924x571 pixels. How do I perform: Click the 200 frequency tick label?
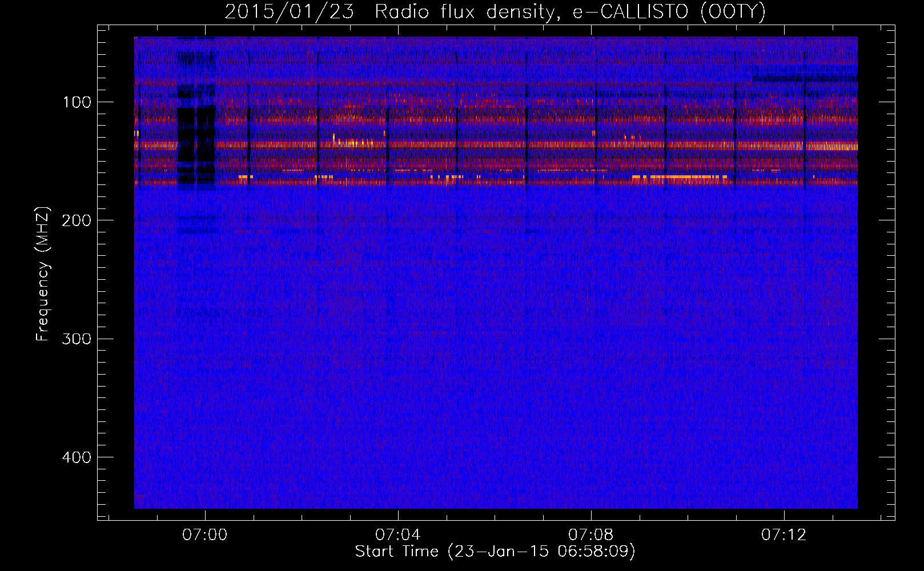tap(78, 220)
